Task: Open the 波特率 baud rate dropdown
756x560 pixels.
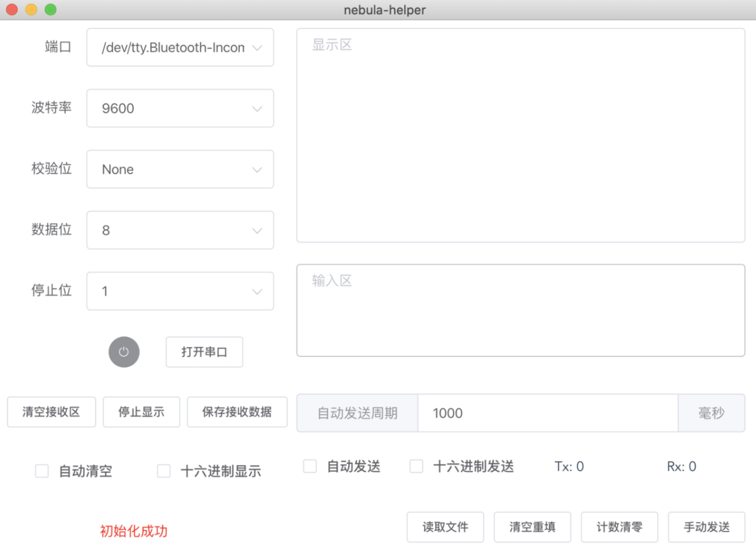Action: pyautogui.click(x=180, y=108)
